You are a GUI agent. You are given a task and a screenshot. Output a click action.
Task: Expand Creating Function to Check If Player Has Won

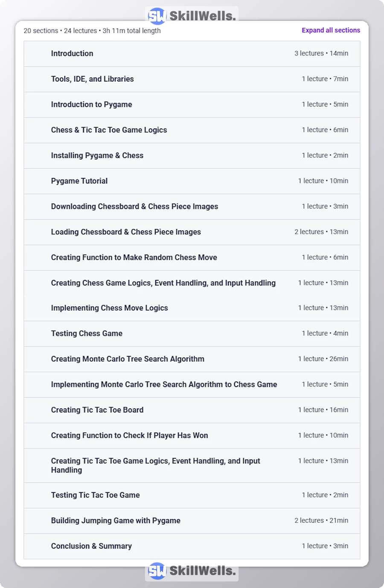(x=129, y=436)
